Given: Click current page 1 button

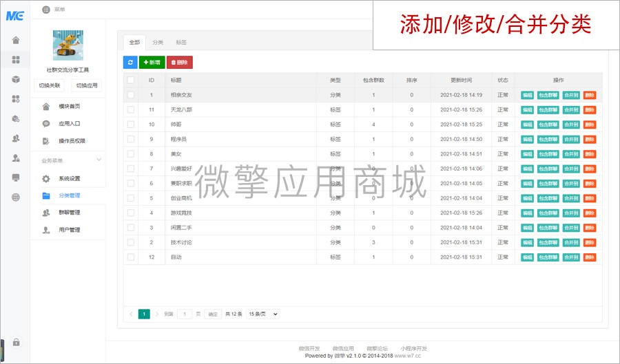Looking at the screenshot, I should pyautogui.click(x=144, y=314).
